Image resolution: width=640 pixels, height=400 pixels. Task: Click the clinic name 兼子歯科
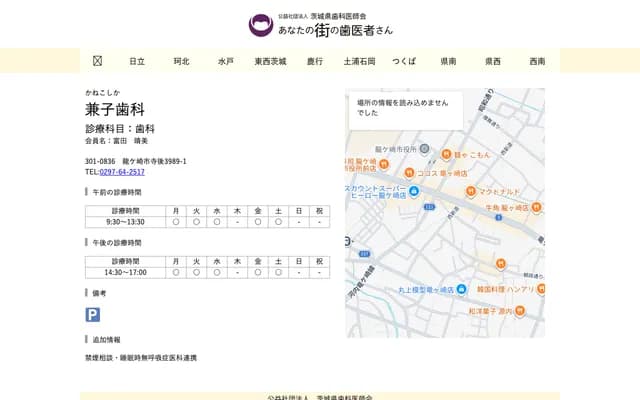[115, 109]
